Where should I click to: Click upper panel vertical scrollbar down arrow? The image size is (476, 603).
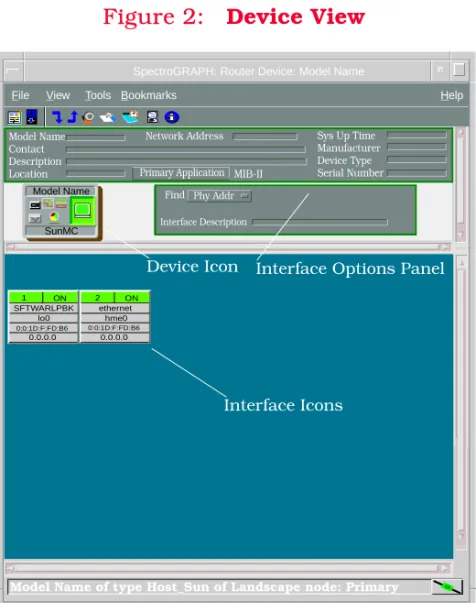(x=461, y=235)
